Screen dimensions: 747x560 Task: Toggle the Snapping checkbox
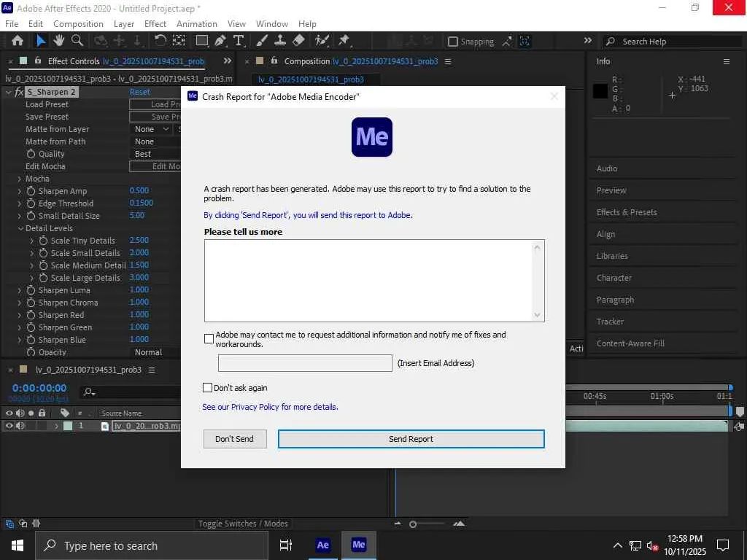[x=453, y=42]
